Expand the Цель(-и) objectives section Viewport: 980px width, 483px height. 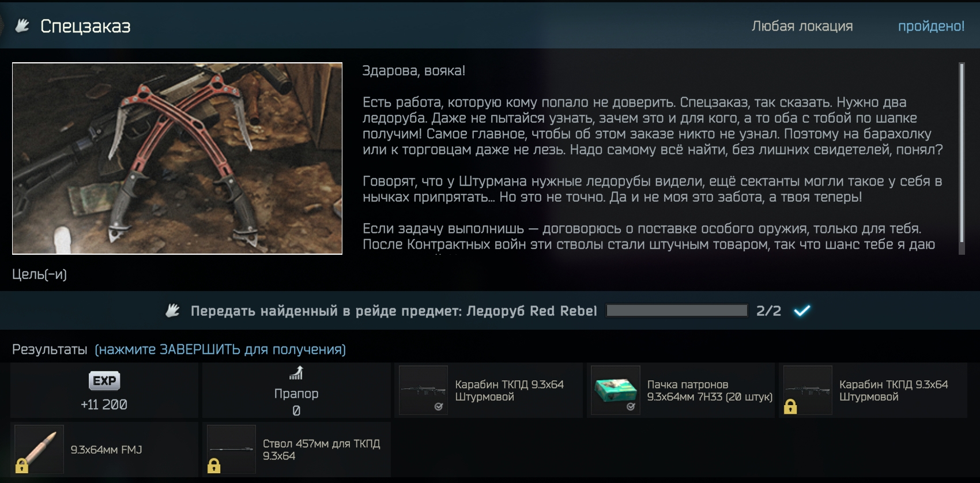[x=39, y=274]
